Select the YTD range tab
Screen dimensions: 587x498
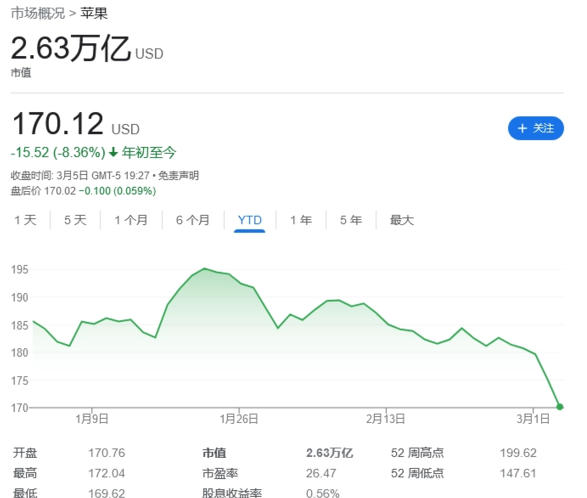pos(250,220)
